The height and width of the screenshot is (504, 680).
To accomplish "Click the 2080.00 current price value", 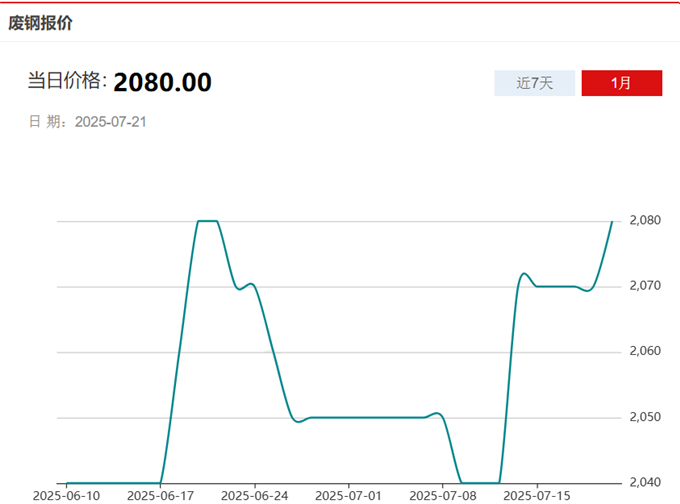I will point(162,82).
